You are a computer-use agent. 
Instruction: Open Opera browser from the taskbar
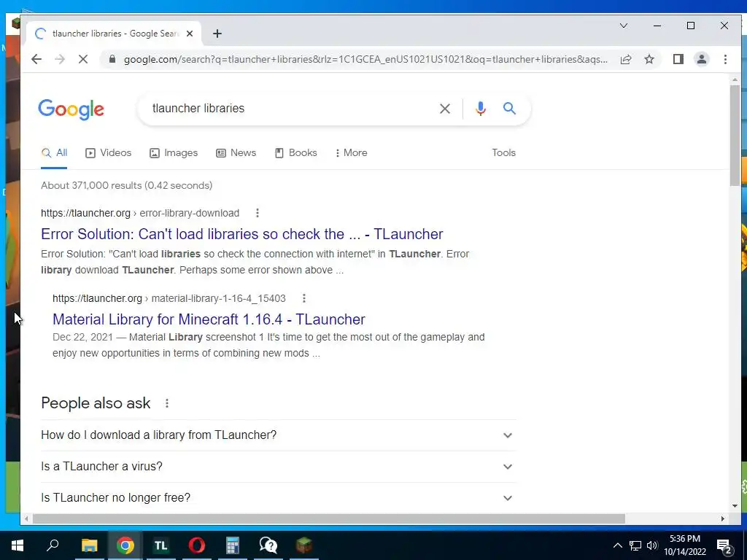tap(196, 545)
